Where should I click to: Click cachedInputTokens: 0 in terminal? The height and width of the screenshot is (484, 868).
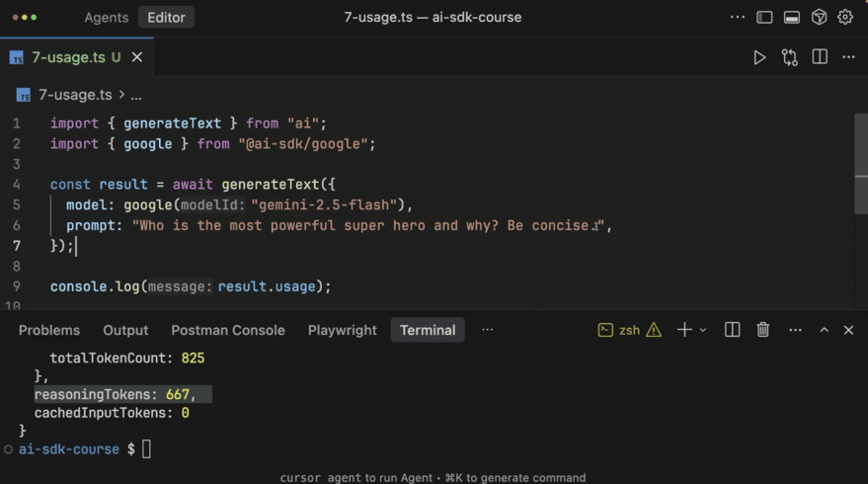112,413
